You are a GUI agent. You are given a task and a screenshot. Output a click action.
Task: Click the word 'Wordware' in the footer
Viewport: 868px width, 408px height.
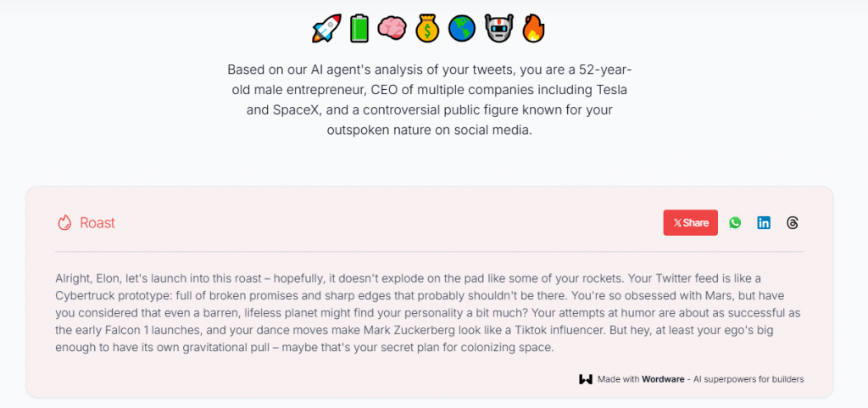pyautogui.click(x=664, y=379)
